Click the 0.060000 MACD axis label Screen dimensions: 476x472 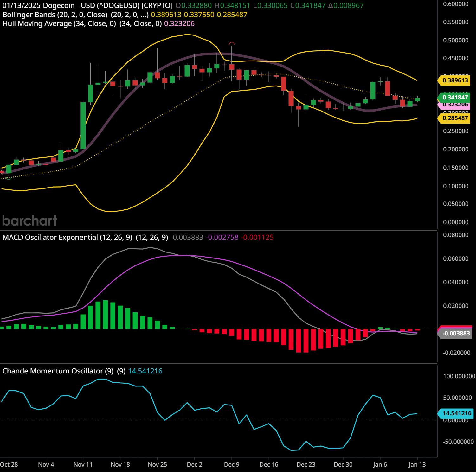click(456, 258)
